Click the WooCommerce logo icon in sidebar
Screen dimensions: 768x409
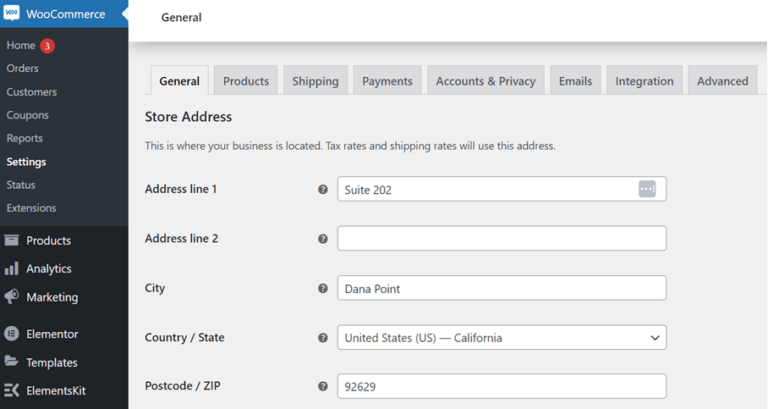tap(12, 16)
